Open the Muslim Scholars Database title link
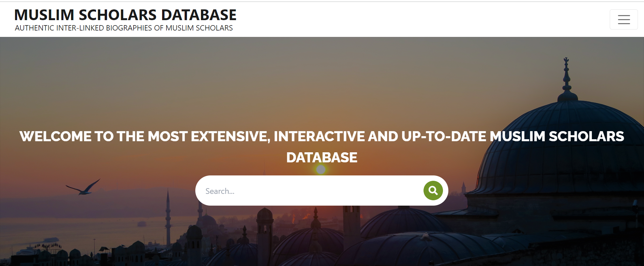 pyautogui.click(x=125, y=15)
